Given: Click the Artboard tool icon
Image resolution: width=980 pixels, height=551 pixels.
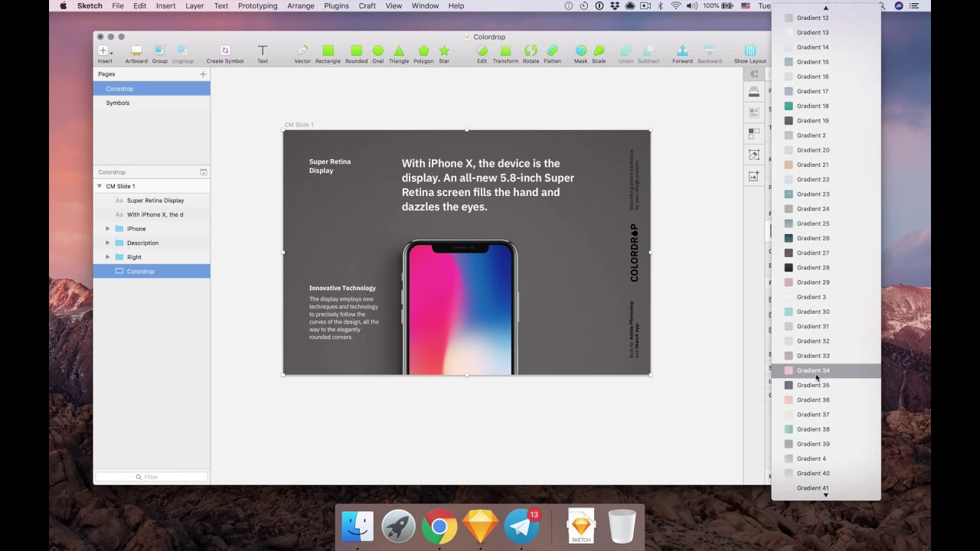Looking at the screenshot, I should [x=136, y=51].
